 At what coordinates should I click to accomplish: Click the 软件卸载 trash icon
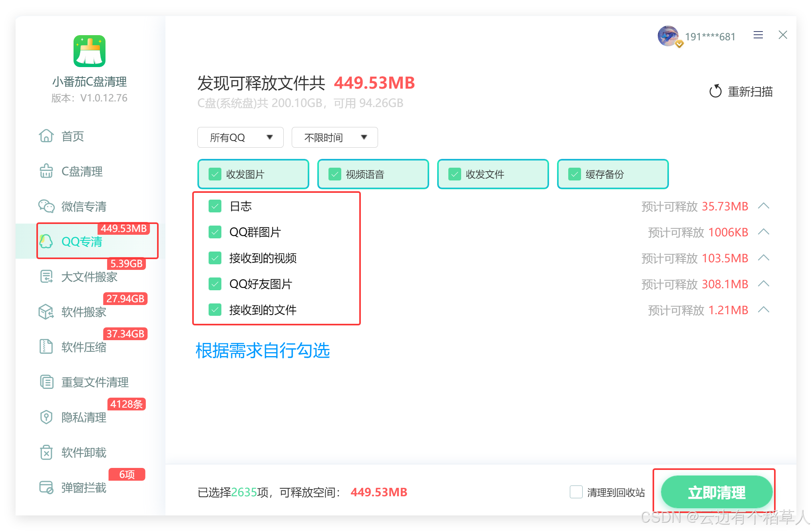pyautogui.click(x=46, y=452)
